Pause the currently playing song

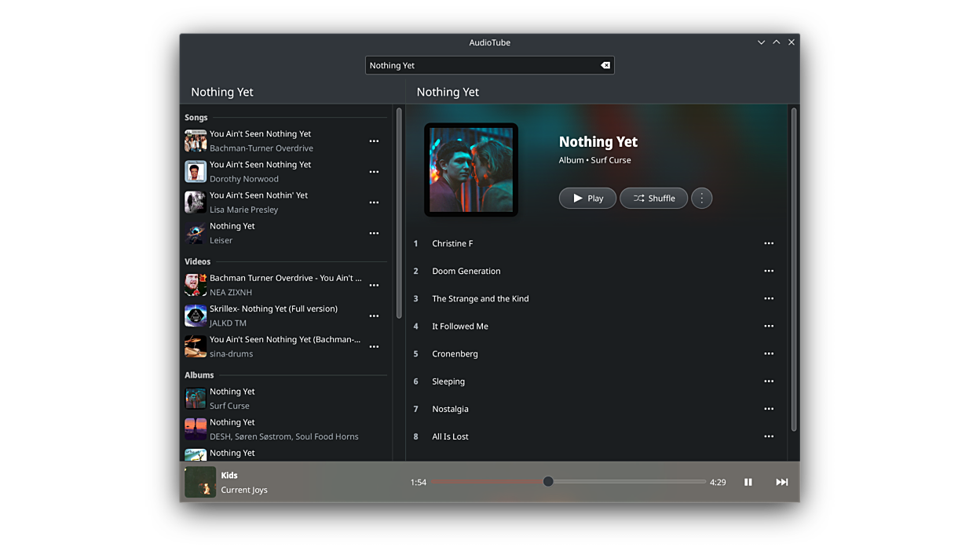748,482
